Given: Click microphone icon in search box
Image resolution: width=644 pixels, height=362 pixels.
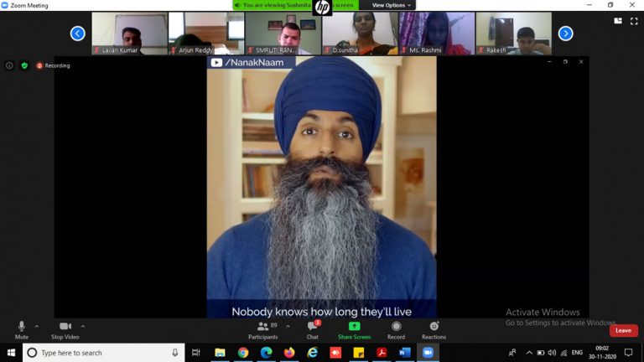Looking at the screenshot, I should pos(175,353).
